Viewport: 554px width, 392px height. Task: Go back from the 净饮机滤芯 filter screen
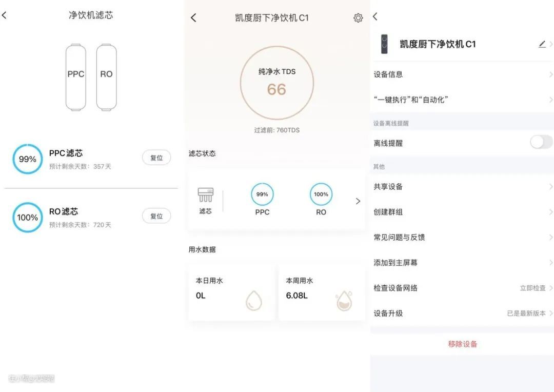click(x=4, y=15)
